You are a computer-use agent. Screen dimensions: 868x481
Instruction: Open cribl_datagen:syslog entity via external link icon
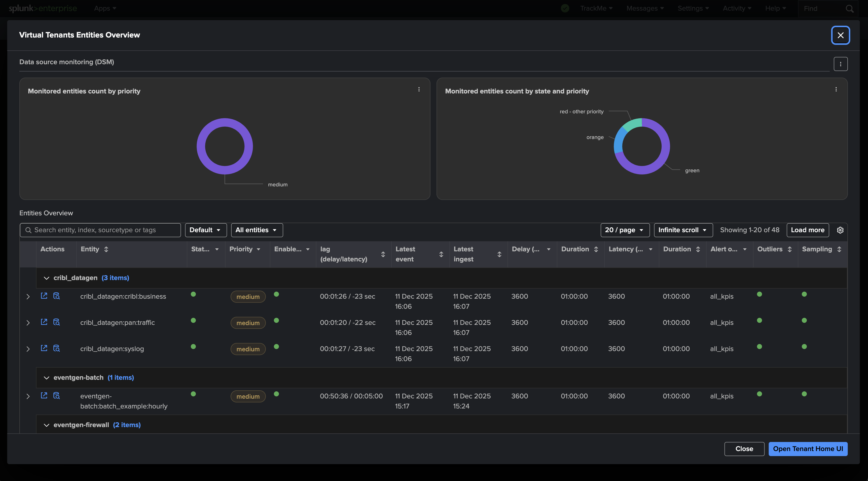[x=44, y=348]
